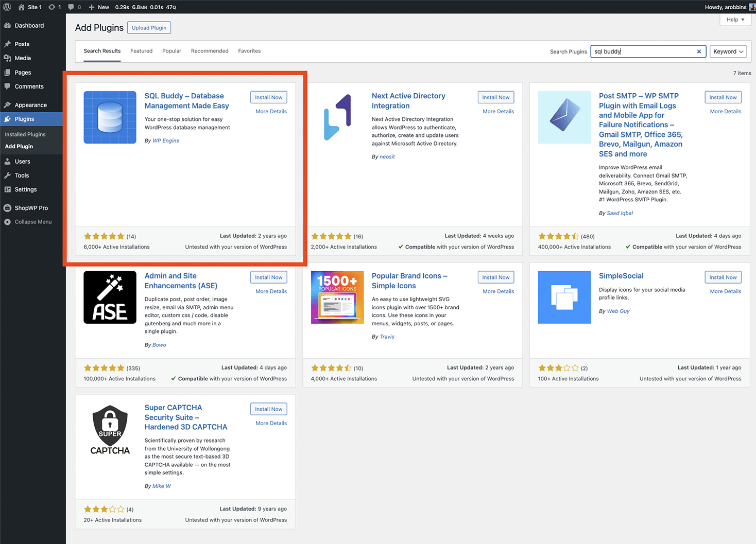Viewport: 756px width, 544px height.
Task: Click the Tools wrench icon
Action: [x=8, y=176]
